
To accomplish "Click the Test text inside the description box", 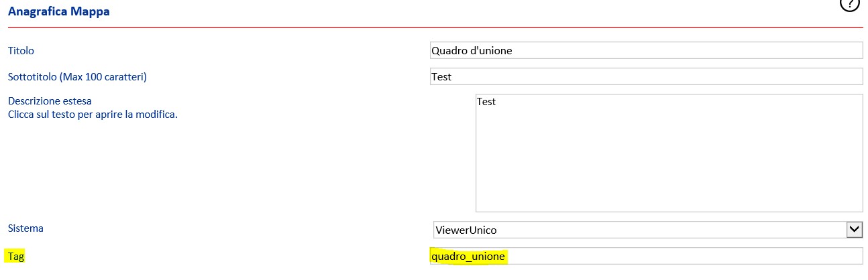I will (486, 102).
